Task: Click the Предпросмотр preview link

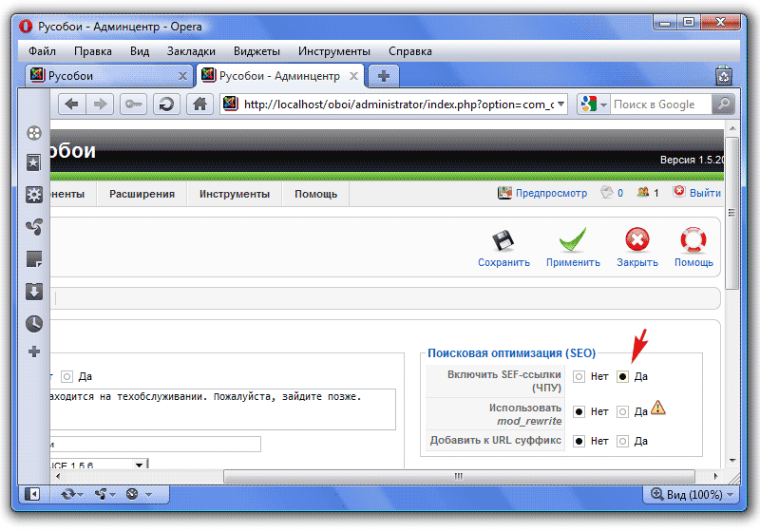Action: (542, 193)
